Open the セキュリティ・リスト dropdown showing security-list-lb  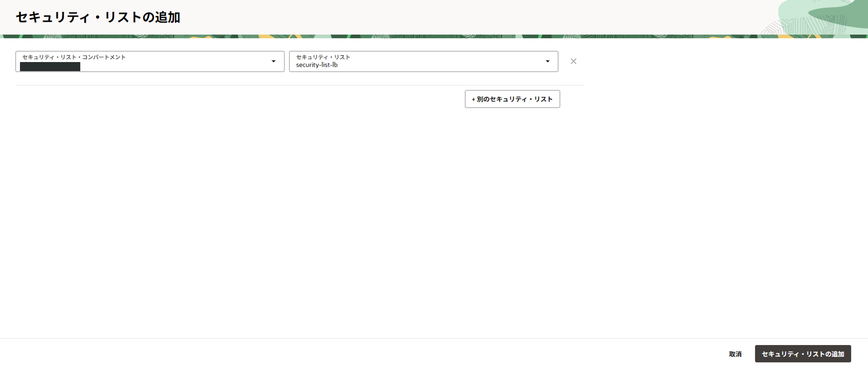click(424, 62)
